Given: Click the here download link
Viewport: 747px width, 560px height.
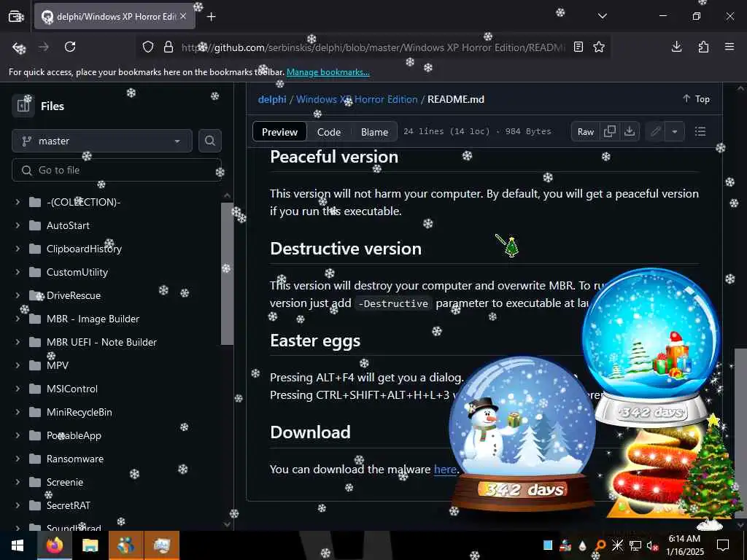Looking at the screenshot, I should pyautogui.click(x=445, y=470).
